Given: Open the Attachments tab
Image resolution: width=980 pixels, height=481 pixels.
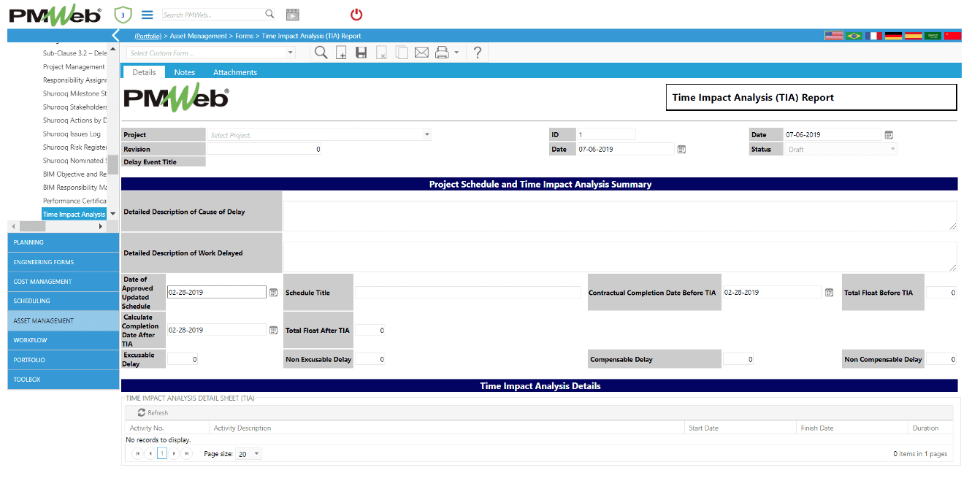Looking at the screenshot, I should (234, 72).
